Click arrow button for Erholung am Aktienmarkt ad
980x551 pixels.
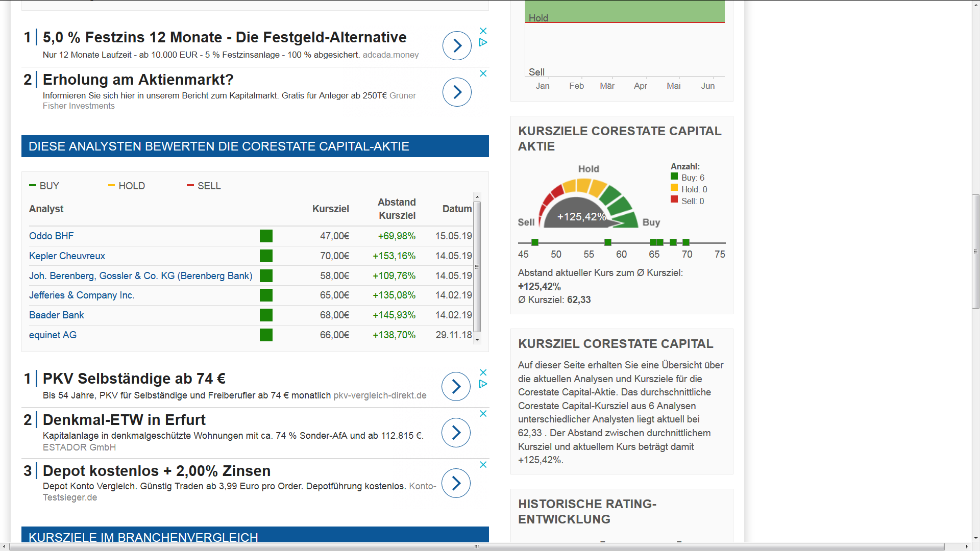(457, 92)
